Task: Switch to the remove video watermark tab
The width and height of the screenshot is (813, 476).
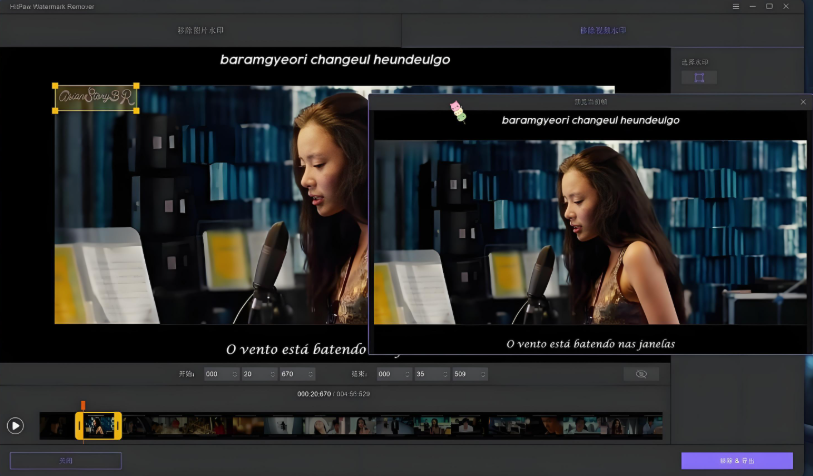Action: pos(603,31)
